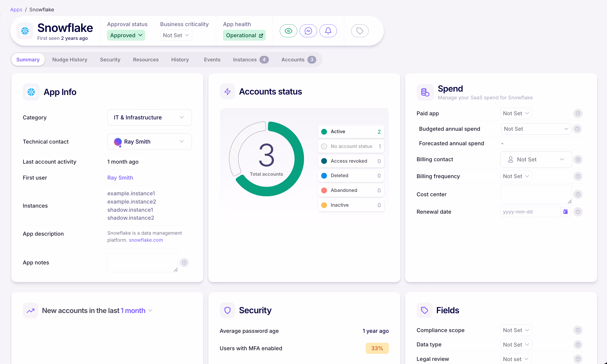Click the New accounts trend icon

30,311
